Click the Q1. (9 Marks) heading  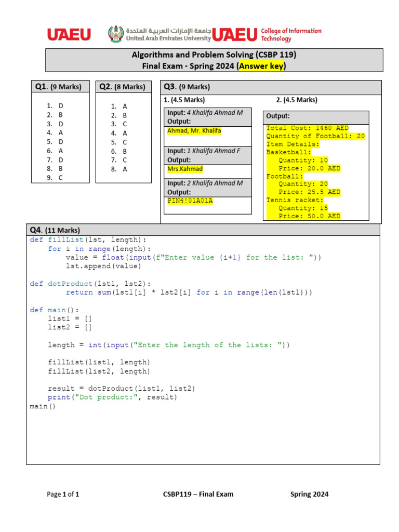coord(58,87)
